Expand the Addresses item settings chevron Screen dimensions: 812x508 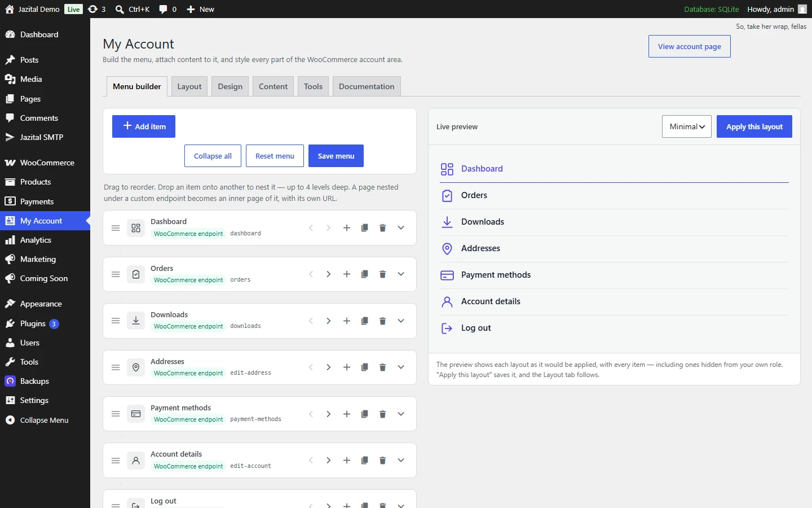click(401, 367)
